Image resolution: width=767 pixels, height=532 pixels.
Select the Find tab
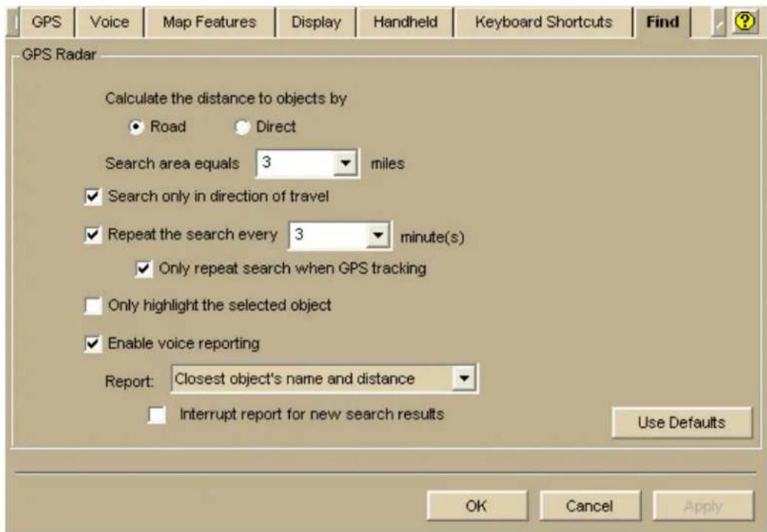tap(663, 22)
